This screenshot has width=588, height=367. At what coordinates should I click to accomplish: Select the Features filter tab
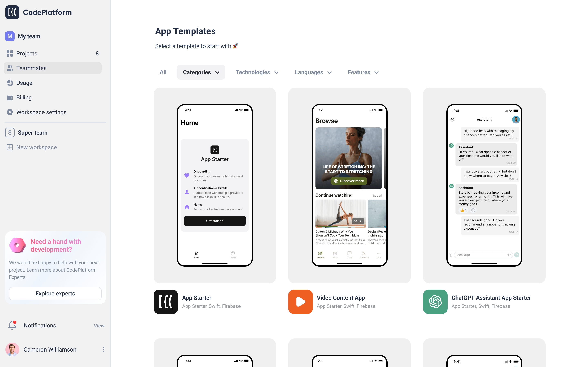(x=362, y=72)
